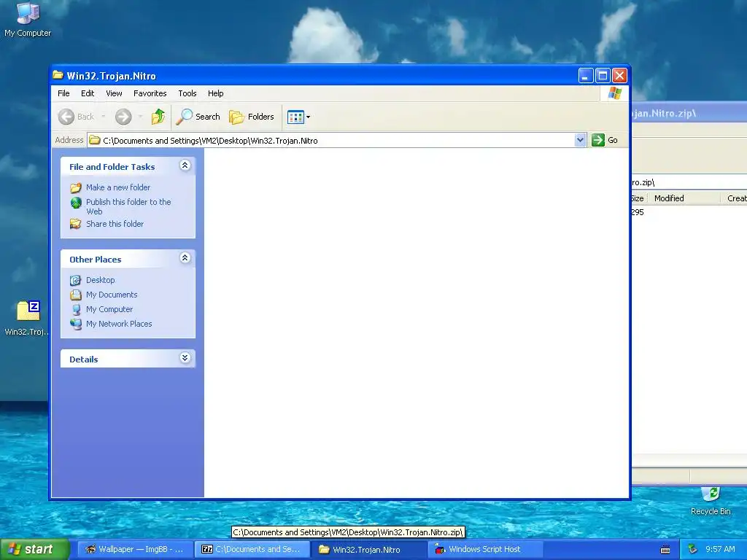Click Publish this folder to the Web
747x560 pixels.
click(128, 206)
